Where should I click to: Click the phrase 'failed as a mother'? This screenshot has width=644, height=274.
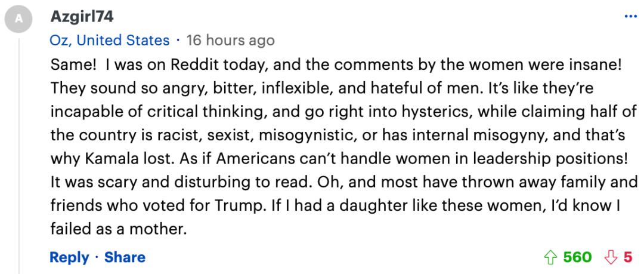pyautogui.click(x=119, y=229)
